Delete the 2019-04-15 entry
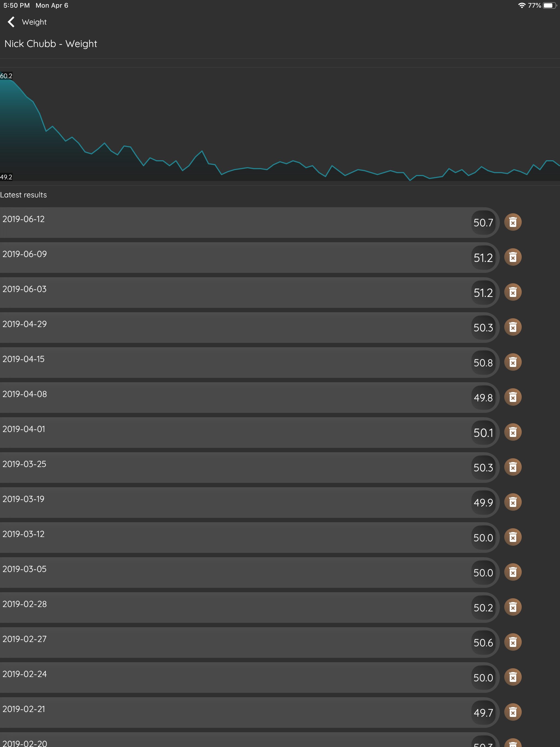560x747 pixels. coord(512,362)
